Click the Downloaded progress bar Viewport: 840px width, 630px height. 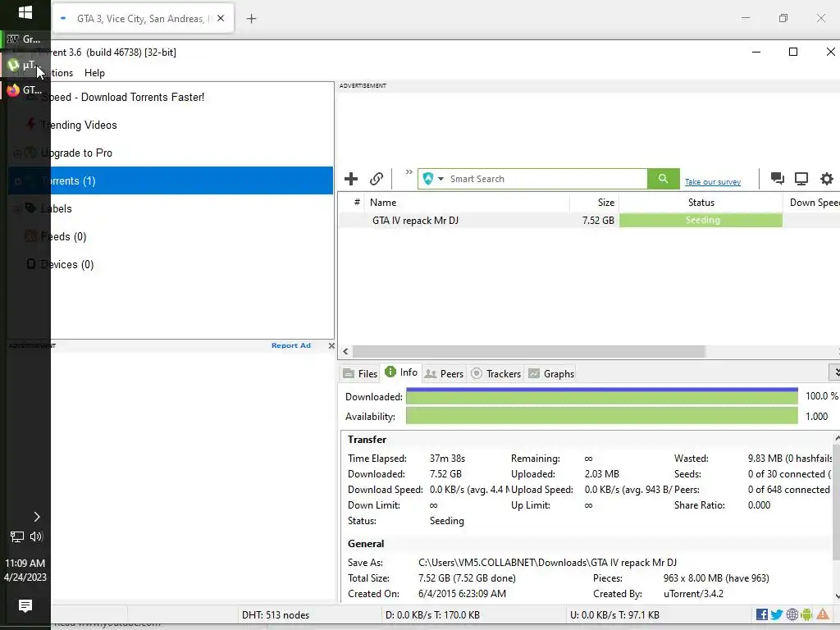[x=601, y=396]
